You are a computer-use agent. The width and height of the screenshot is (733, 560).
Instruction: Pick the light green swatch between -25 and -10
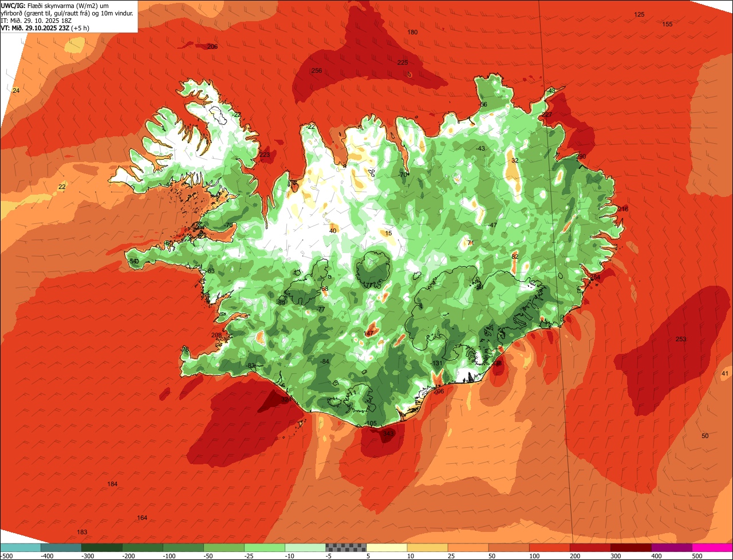tap(265, 547)
